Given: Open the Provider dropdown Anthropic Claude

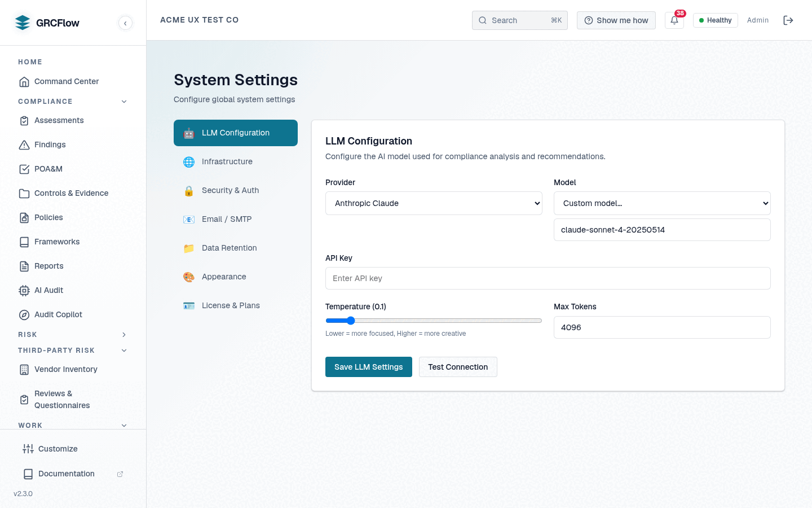Looking at the screenshot, I should pyautogui.click(x=434, y=203).
